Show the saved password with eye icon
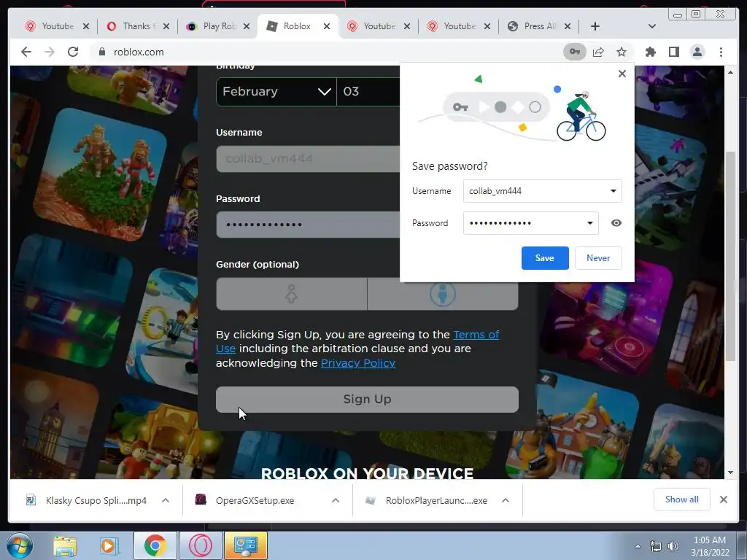The width and height of the screenshot is (747, 560). (616, 223)
